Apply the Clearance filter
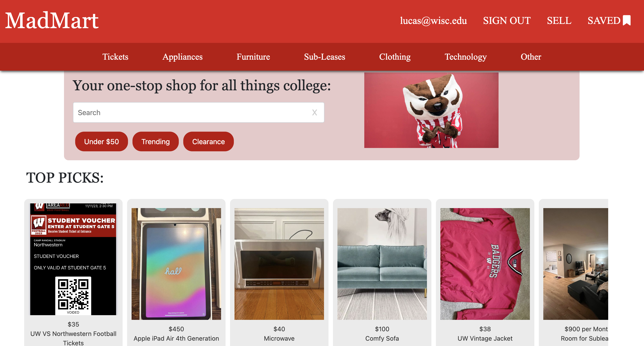Image resolution: width=644 pixels, height=346 pixels. pos(209,141)
